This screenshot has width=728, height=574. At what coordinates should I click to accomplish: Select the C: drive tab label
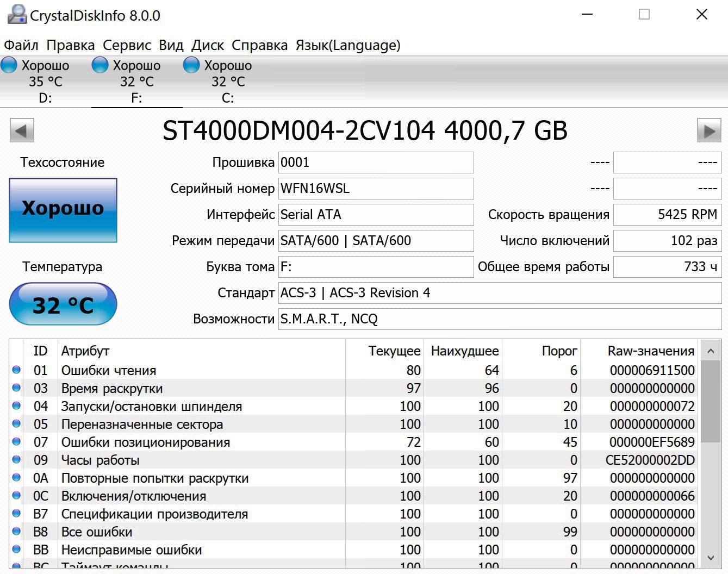pyautogui.click(x=228, y=98)
